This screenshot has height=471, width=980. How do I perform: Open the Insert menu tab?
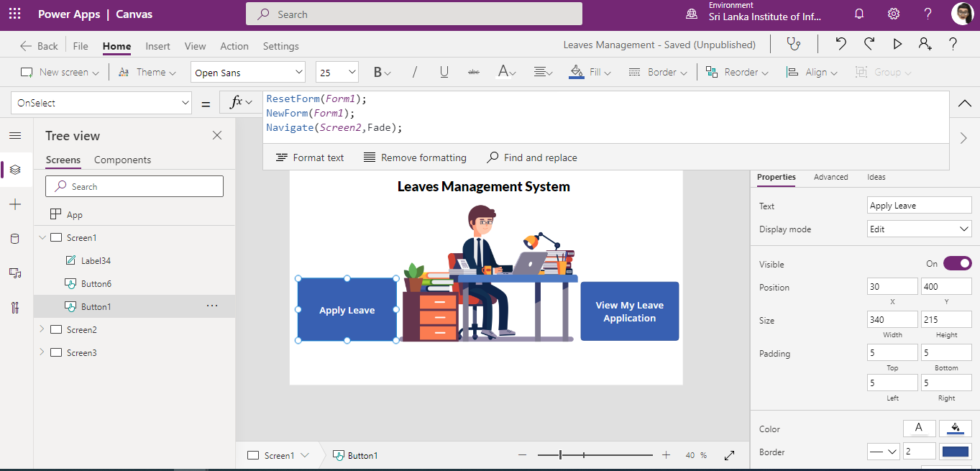pyautogui.click(x=157, y=46)
